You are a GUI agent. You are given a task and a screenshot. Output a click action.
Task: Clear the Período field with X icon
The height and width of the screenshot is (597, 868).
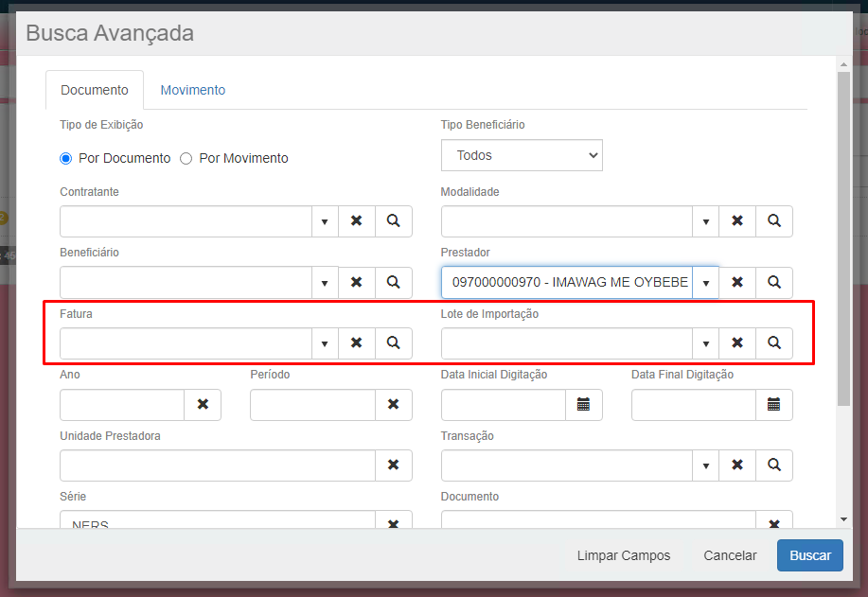tap(394, 404)
